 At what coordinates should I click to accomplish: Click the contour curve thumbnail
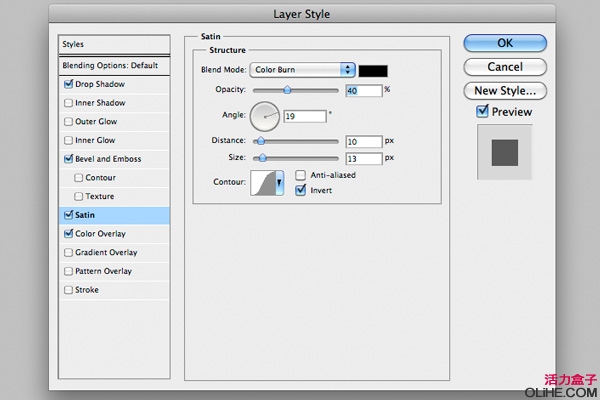[x=263, y=183]
